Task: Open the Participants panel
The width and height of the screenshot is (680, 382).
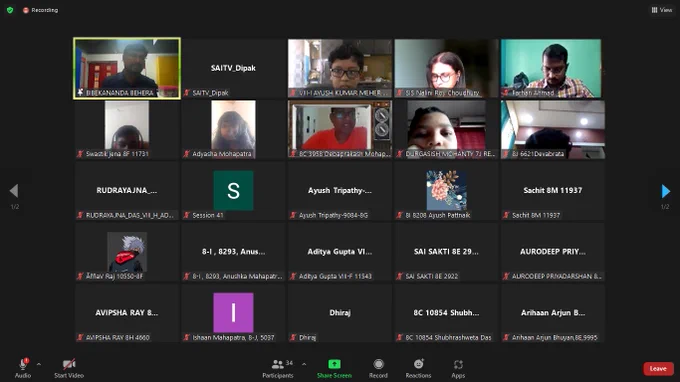Action: pyautogui.click(x=278, y=368)
